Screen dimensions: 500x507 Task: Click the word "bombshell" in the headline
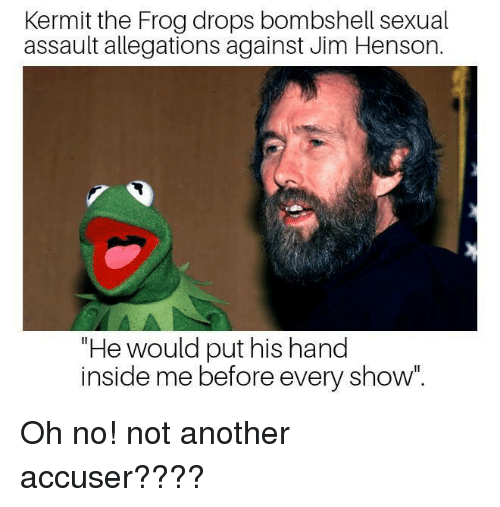point(315,21)
